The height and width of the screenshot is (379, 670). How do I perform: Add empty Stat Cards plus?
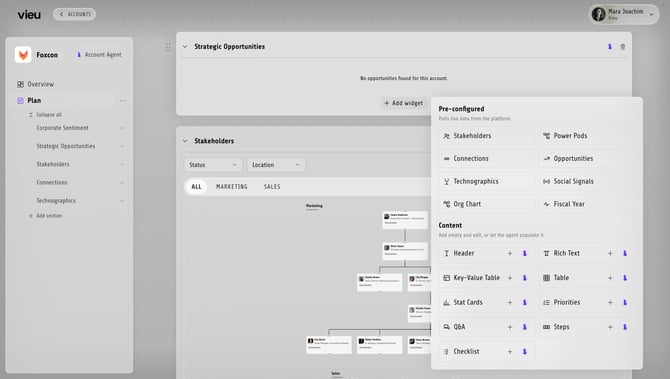(510, 303)
